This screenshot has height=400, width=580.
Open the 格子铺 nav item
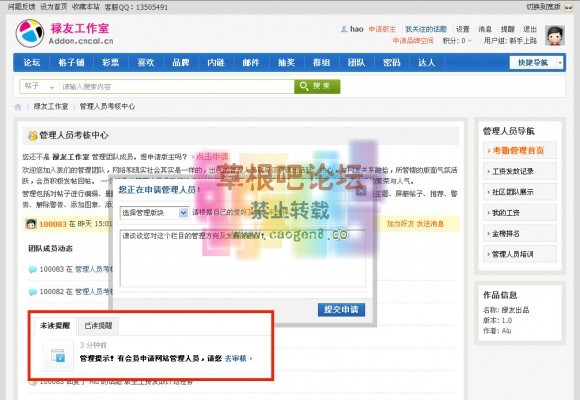[71, 63]
